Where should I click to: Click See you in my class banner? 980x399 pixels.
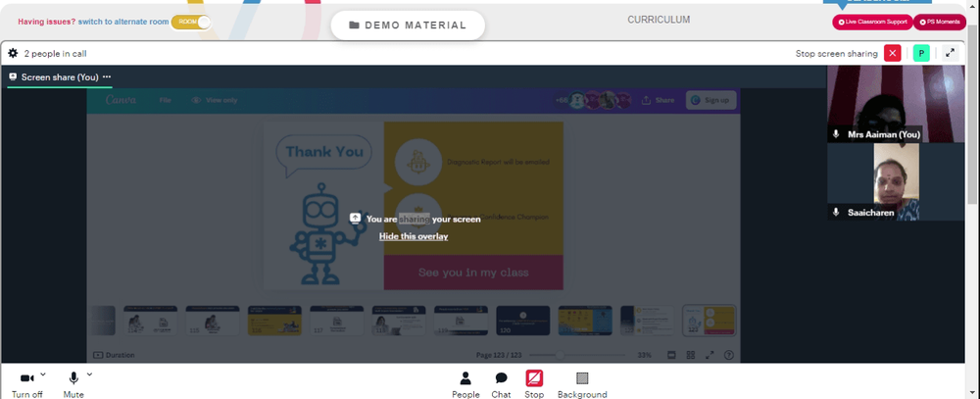click(x=473, y=273)
